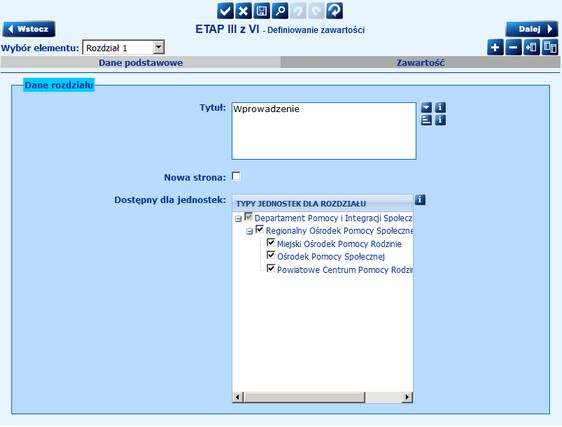Uncheck Miejski Ośrodek Pomocy Rodzinie checkbox

pos(271,243)
